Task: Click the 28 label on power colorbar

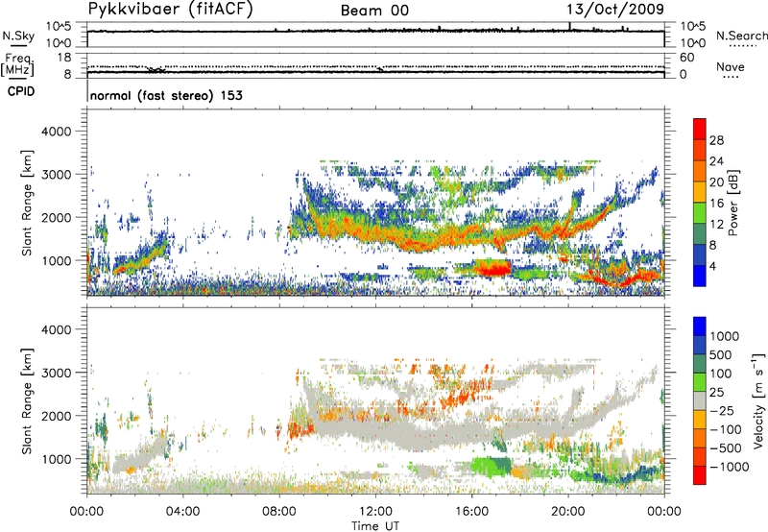Action: [x=716, y=140]
